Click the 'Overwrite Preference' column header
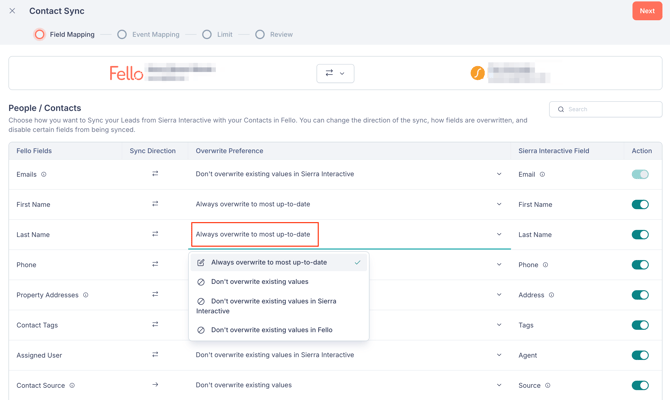Screen dimensions: 670x400 click(229, 151)
